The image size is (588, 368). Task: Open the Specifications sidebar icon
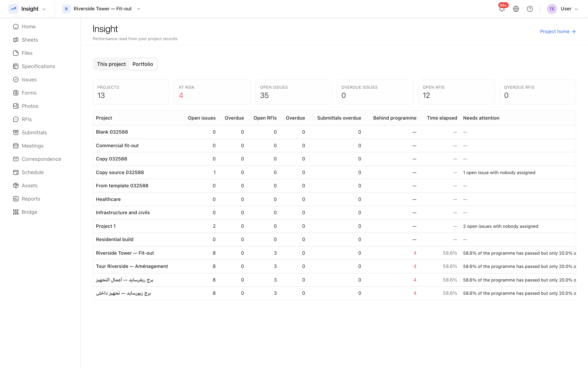click(x=16, y=66)
